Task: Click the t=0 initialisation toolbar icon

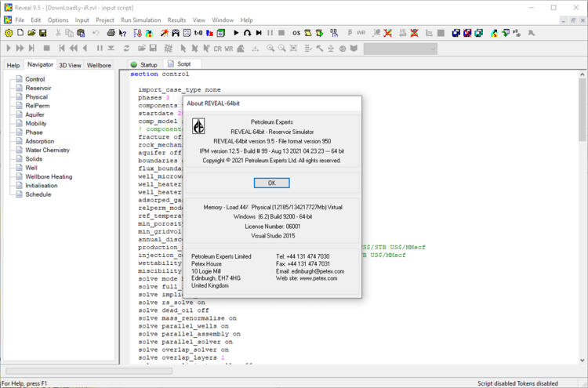Action: 198,33
